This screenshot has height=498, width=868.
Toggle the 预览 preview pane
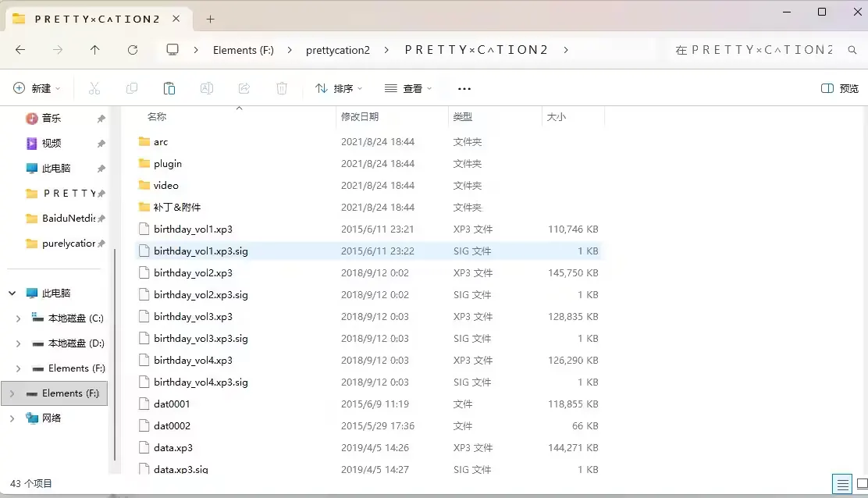click(839, 88)
